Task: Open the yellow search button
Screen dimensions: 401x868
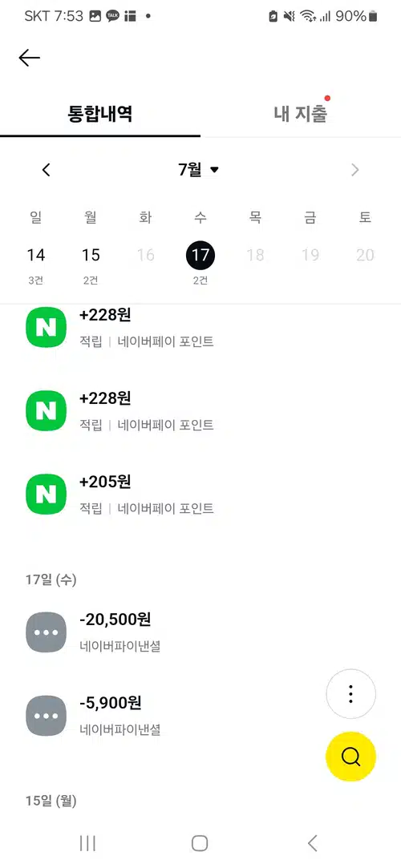Action: (350, 756)
